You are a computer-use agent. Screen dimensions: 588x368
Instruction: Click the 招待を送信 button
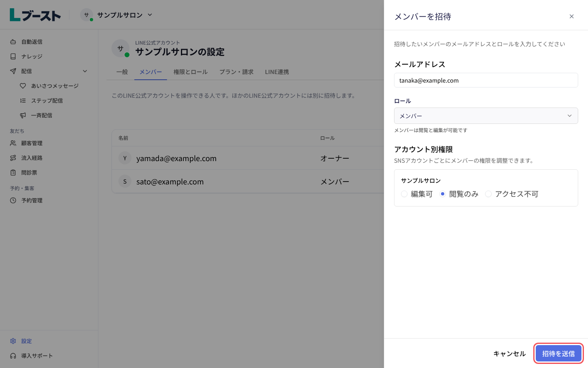(x=559, y=354)
